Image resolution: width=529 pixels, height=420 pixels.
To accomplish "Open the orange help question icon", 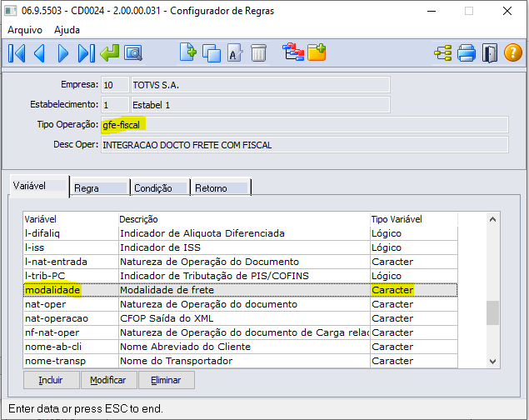I will 513,53.
